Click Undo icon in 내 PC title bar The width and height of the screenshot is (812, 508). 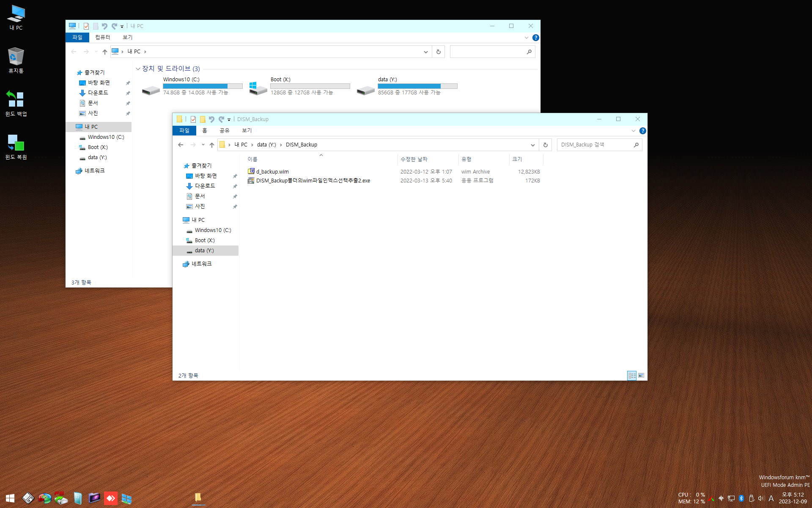pos(104,26)
